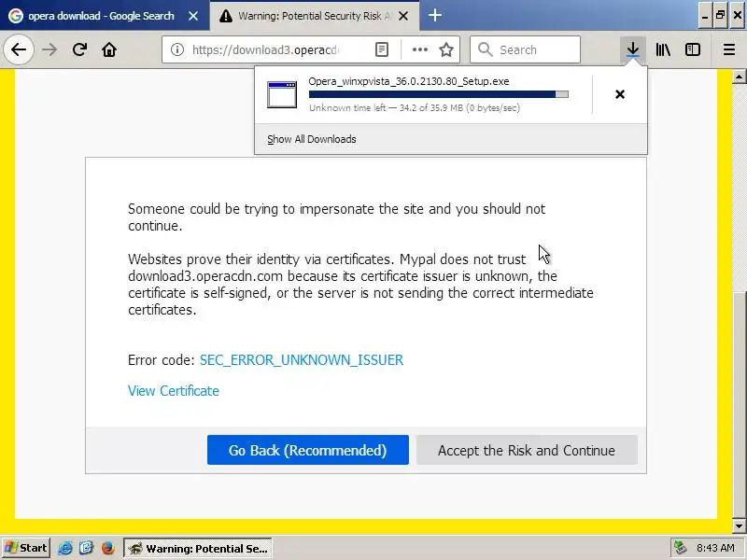The height and width of the screenshot is (560, 747).
Task: Open the hamburger application menu
Action: click(x=729, y=49)
